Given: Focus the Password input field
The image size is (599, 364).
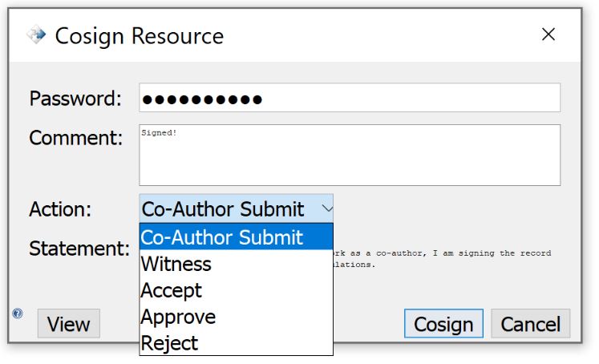Looking at the screenshot, I should tap(349, 99).
